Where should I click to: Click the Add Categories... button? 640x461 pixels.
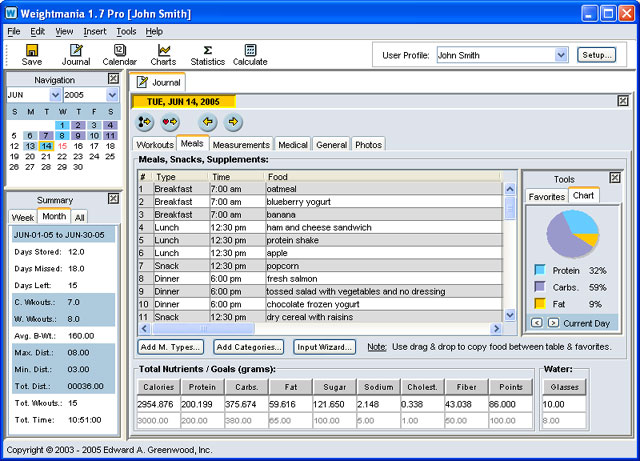249,347
